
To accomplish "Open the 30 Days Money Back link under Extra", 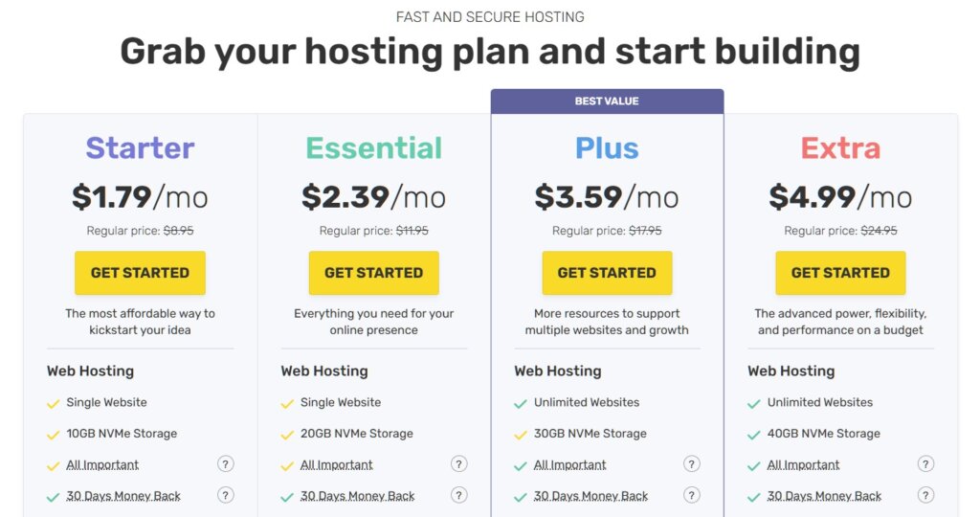I will 824,496.
